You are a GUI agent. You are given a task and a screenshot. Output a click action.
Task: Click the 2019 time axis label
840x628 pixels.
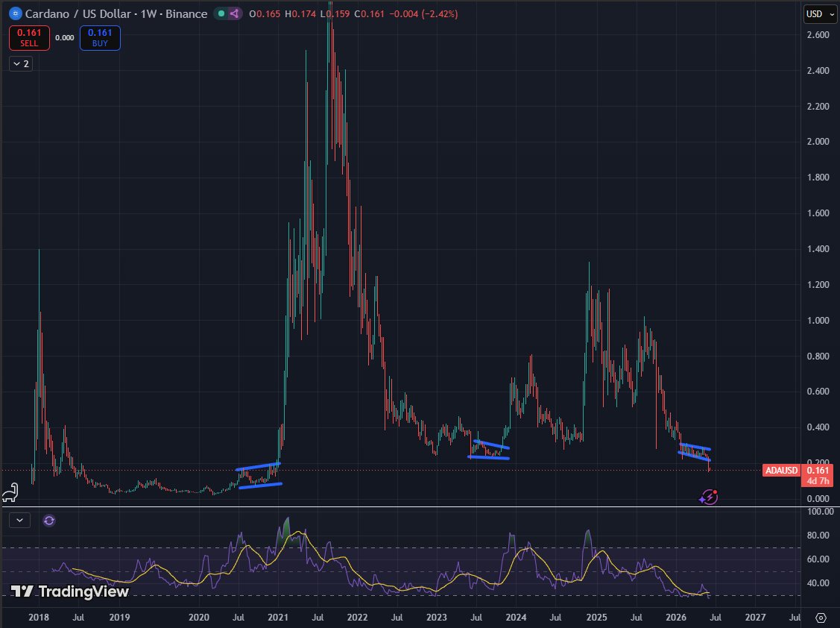tap(119, 618)
